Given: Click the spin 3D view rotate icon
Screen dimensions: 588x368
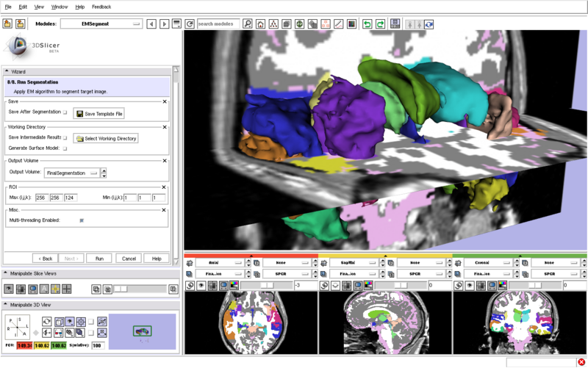Looking at the screenshot, I should coord(47,321).
